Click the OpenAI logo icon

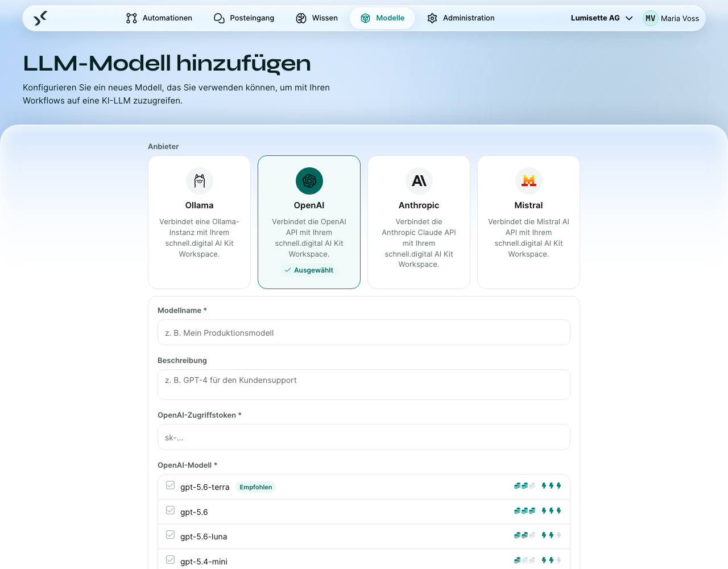click(309, 181)
